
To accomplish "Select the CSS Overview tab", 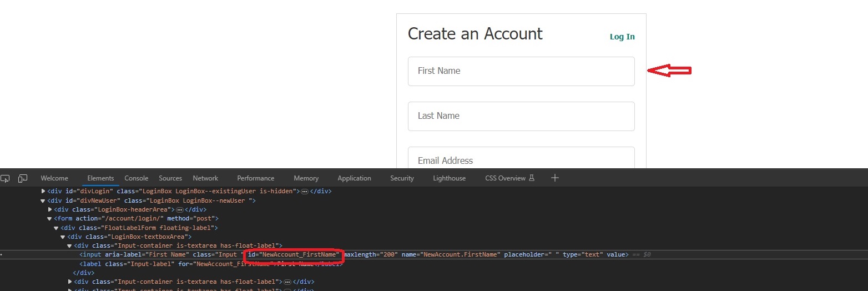I will pyautogui.click(x=505, y=178).
